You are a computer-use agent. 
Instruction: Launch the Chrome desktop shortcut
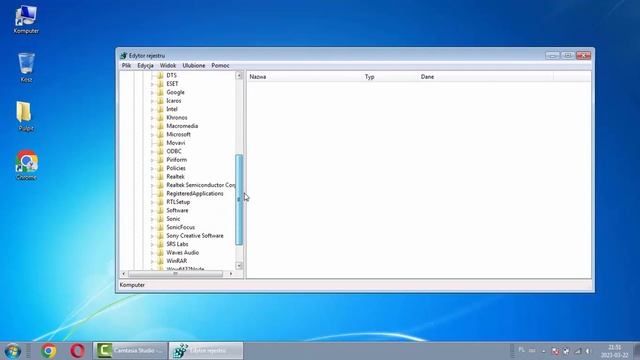pos(27,165)
